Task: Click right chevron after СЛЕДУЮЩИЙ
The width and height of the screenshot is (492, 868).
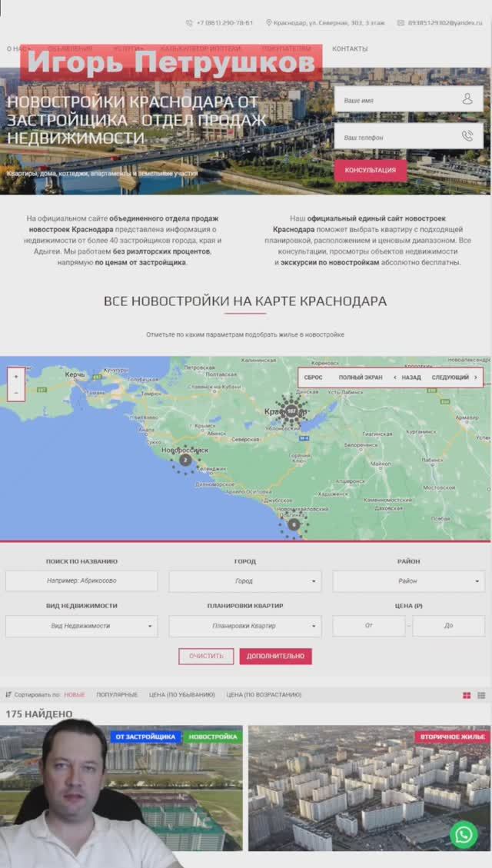Action: coord(475,377)
